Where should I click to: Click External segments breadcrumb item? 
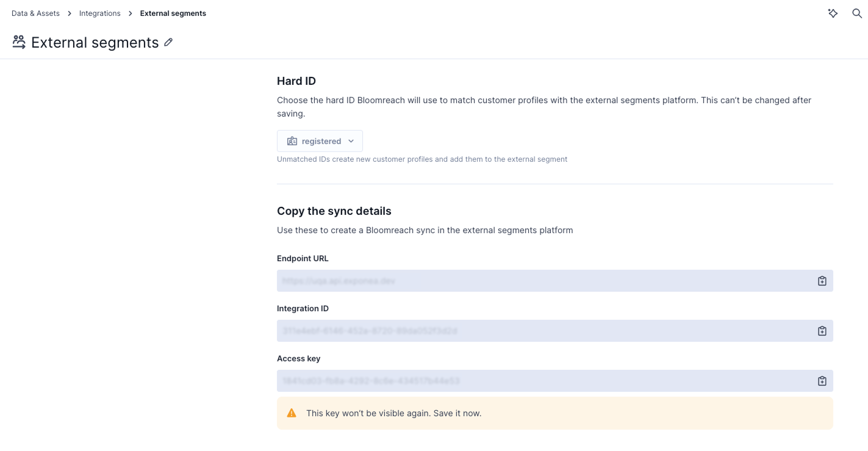173,13
